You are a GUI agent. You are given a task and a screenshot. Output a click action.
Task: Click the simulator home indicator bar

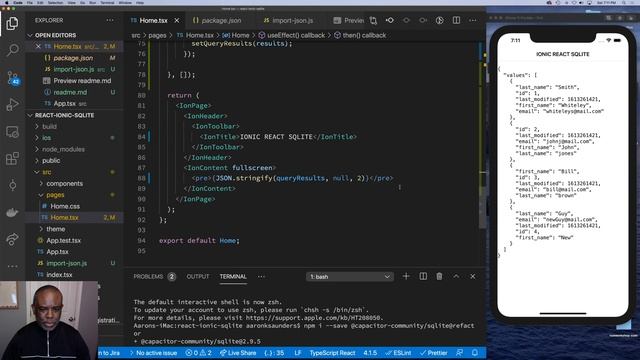[562, 313]
